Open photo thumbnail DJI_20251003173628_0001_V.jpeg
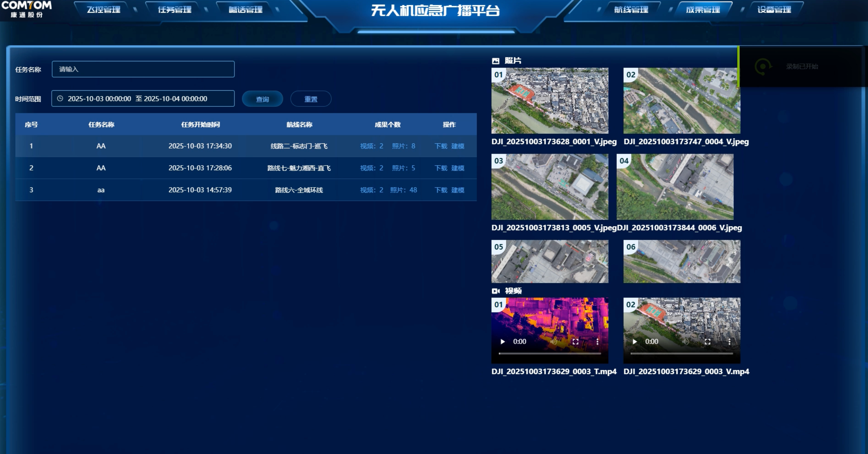The image size is (868, 454). [549, 101]
